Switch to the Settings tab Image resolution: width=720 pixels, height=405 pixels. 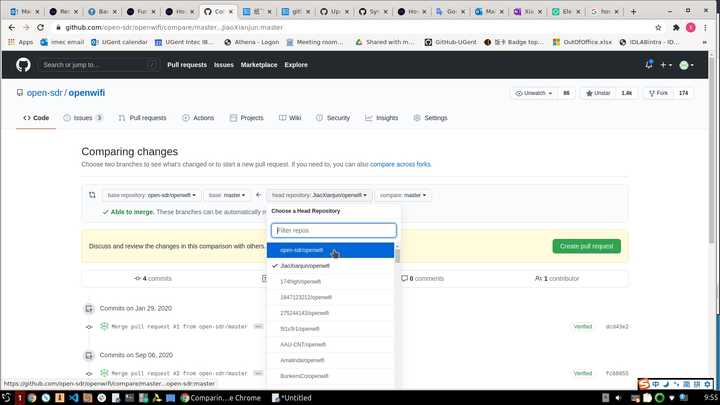pos(430,118)
